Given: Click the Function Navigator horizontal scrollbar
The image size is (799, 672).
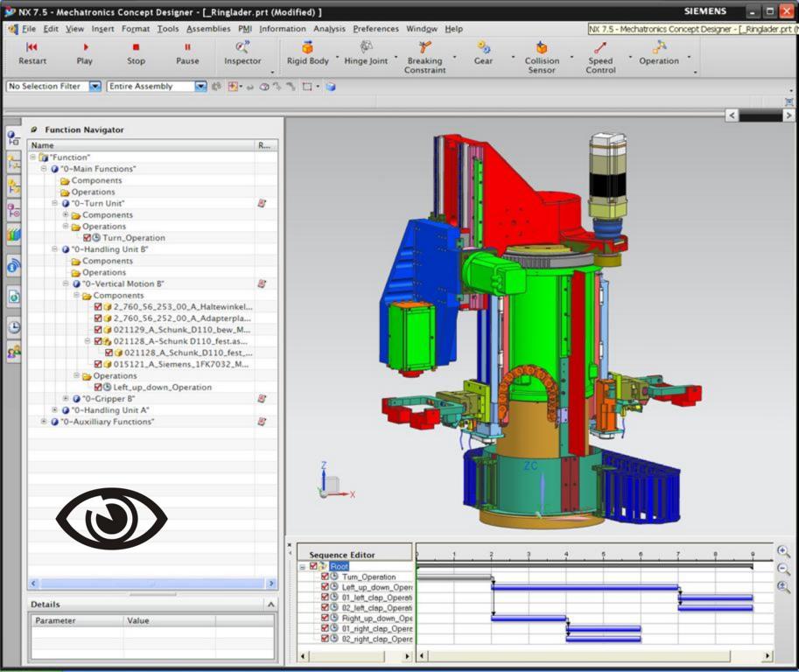Looking at the screenshot, I should (152, 584).
